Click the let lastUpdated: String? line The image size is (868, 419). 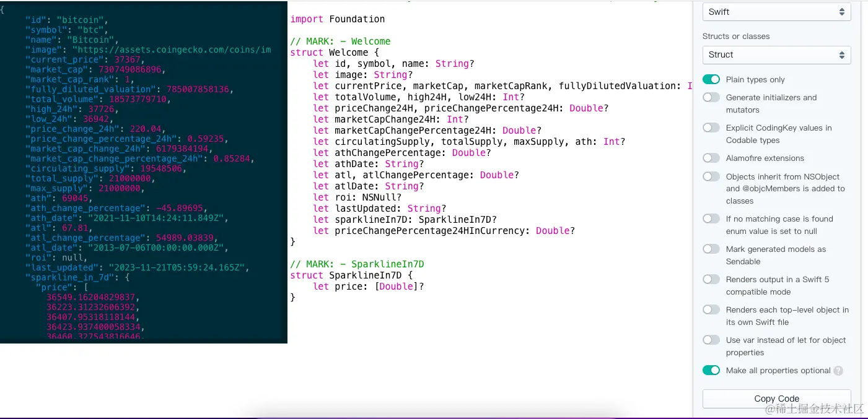tap(379, 209)
